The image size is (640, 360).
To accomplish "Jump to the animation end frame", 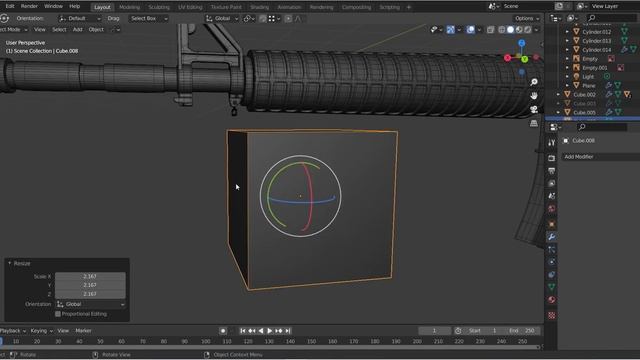I will [288, 331].
